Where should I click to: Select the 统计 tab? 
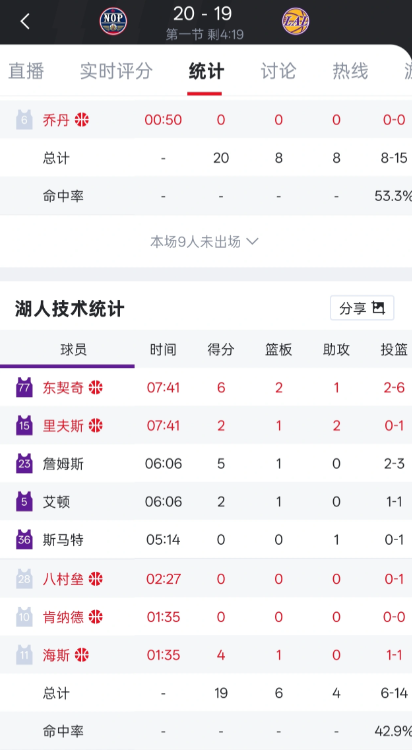point(206,71)
